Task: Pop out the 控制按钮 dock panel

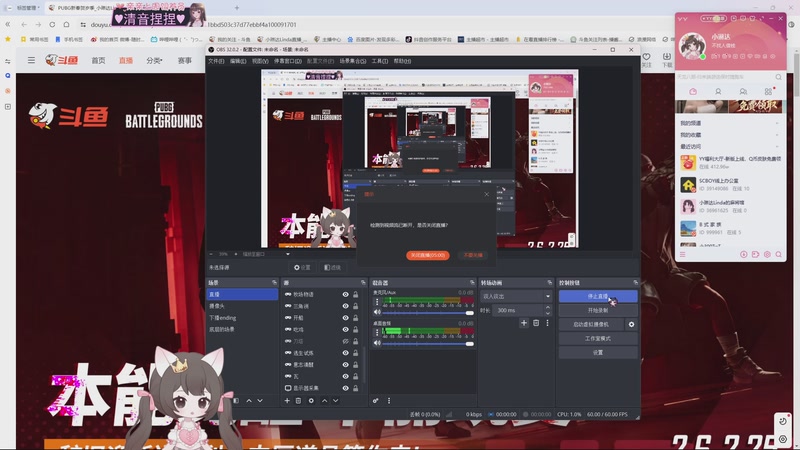Action: [x=635, y=283]
